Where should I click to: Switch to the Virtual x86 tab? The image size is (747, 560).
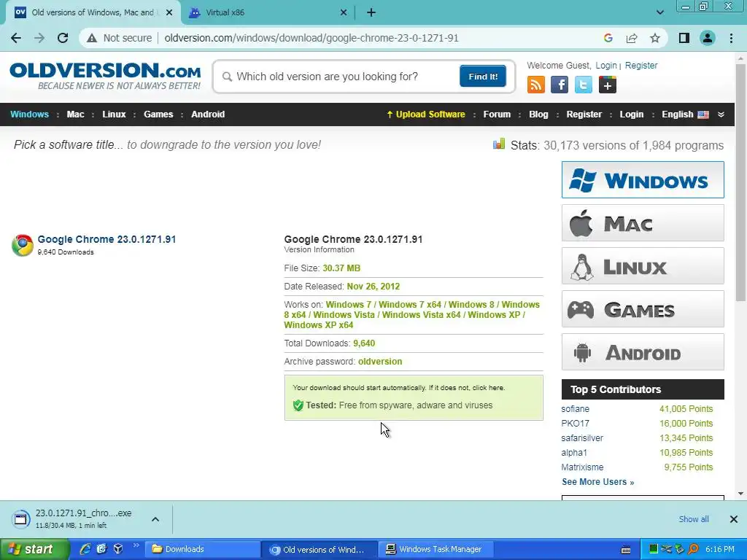(267, 13)
